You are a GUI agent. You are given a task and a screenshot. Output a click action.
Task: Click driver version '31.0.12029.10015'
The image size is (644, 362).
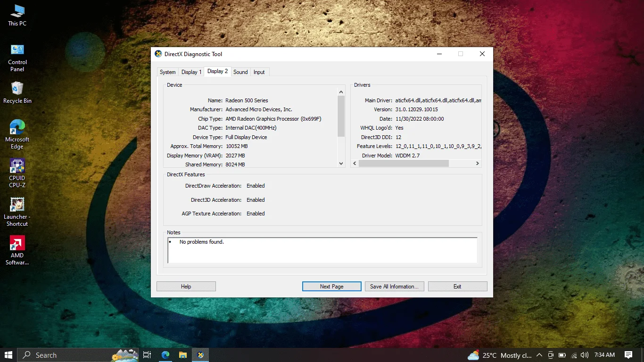pos(416,109)
